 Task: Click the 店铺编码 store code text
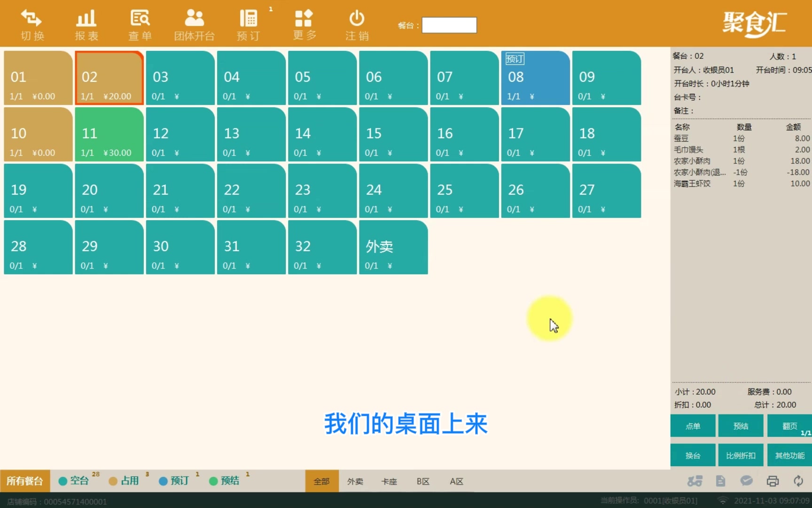(57, 501)
